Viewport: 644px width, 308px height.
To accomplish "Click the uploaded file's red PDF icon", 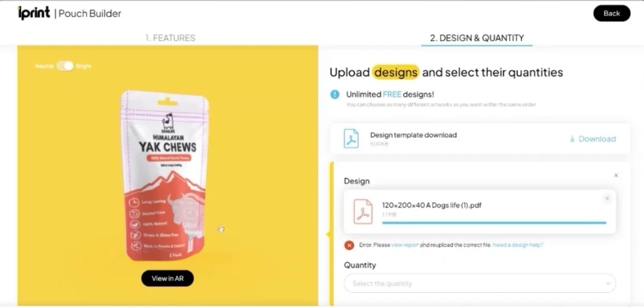I will point(363,211).
